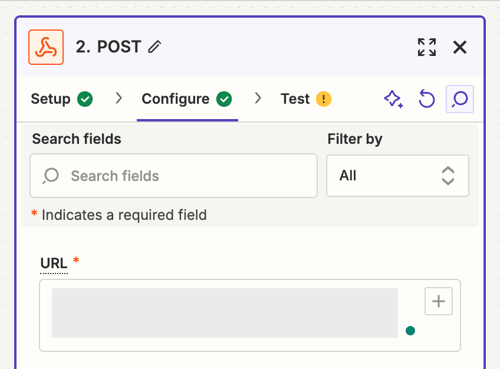Toggle the search fields magnifier button

pos(460,99)
